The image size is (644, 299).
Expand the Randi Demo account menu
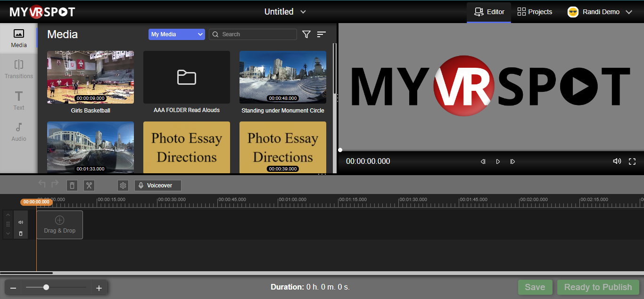tap(600, 12)
